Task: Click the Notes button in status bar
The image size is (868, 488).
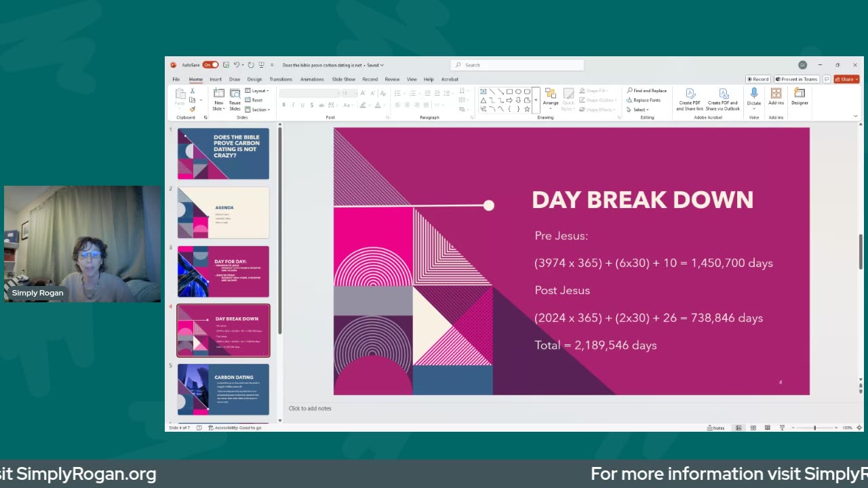Action: pos(716,428)
